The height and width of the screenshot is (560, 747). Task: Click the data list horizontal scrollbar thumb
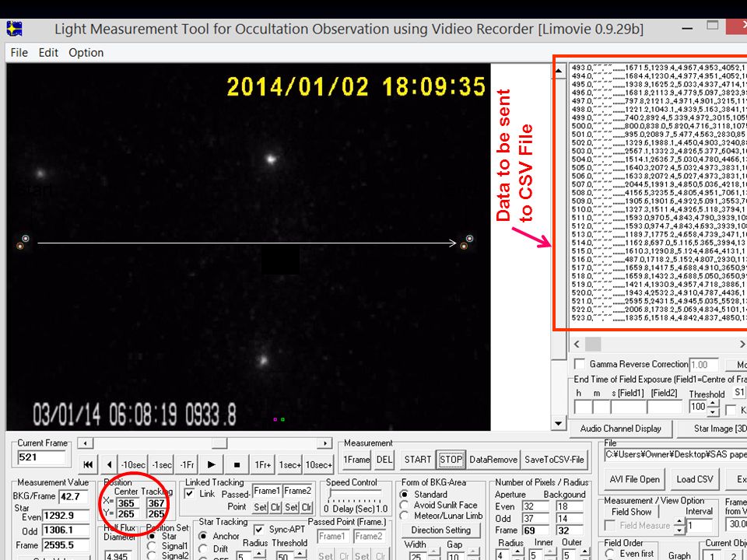[593, 344]
